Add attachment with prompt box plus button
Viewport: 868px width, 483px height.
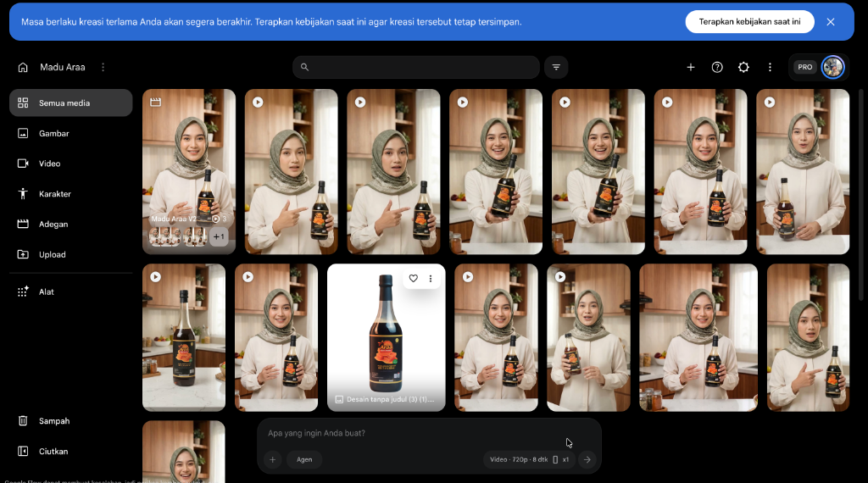[272, 460]
